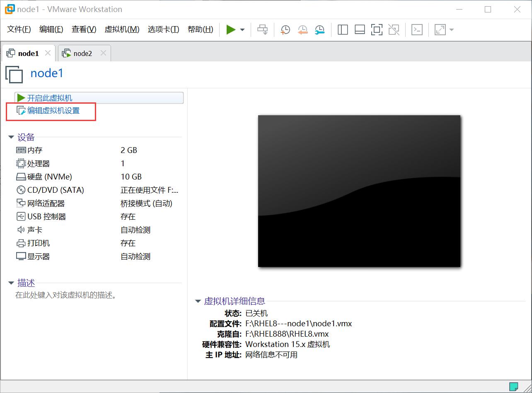Open the 选项卡(T) menu
The width and height of the screenshot is (532, 393).
(163, 29)
